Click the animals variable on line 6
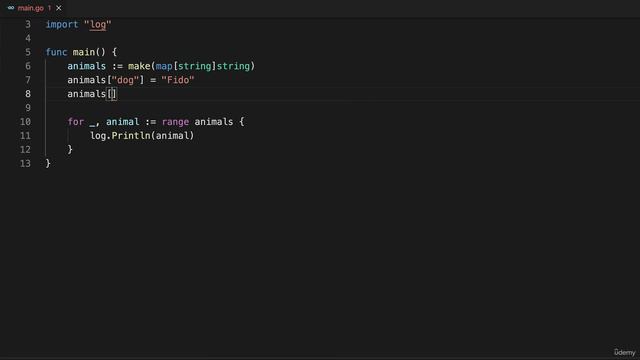The height and width of the screenshot is (360, 640). 87,66
